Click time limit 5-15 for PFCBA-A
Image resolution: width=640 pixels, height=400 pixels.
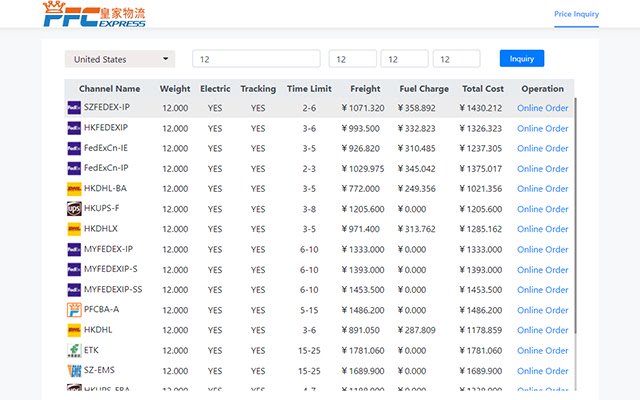[x=309, y=310]
